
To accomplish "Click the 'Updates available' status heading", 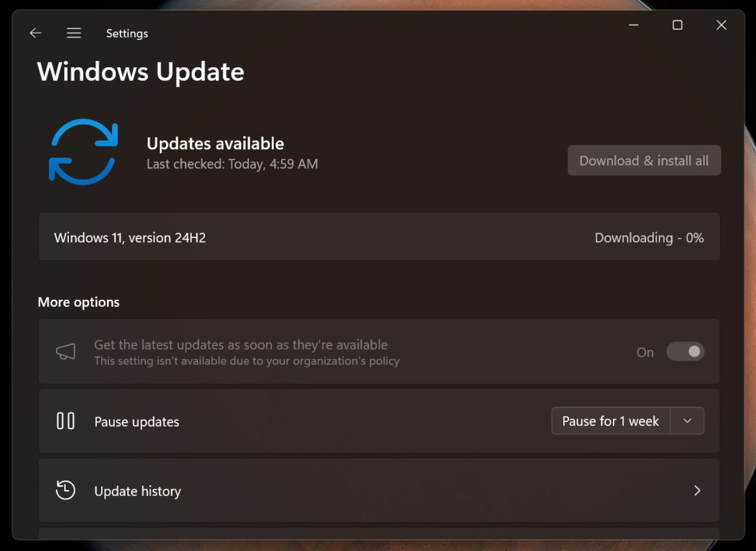I will pos(215,144).
